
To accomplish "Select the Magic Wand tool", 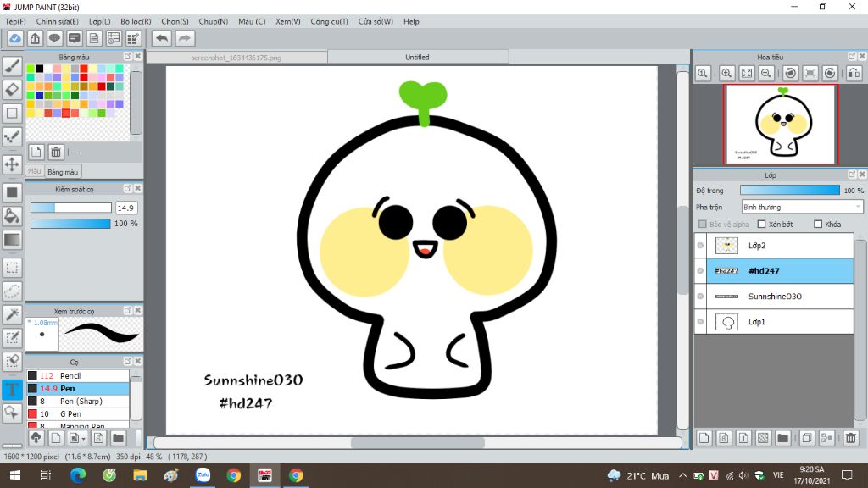I will [x=12, y=314].
